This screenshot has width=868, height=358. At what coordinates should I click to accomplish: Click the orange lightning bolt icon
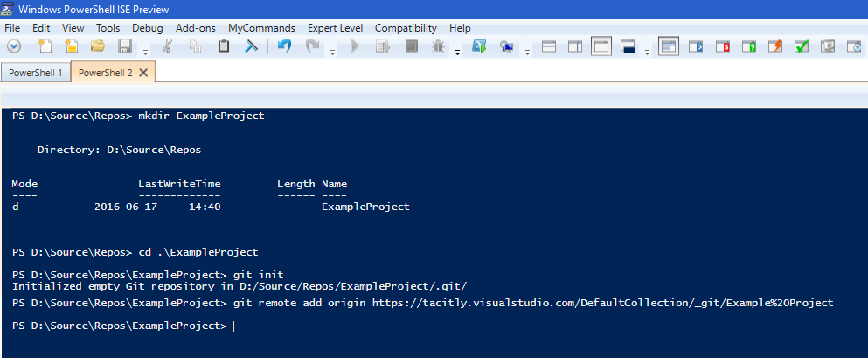pos(774,46)
